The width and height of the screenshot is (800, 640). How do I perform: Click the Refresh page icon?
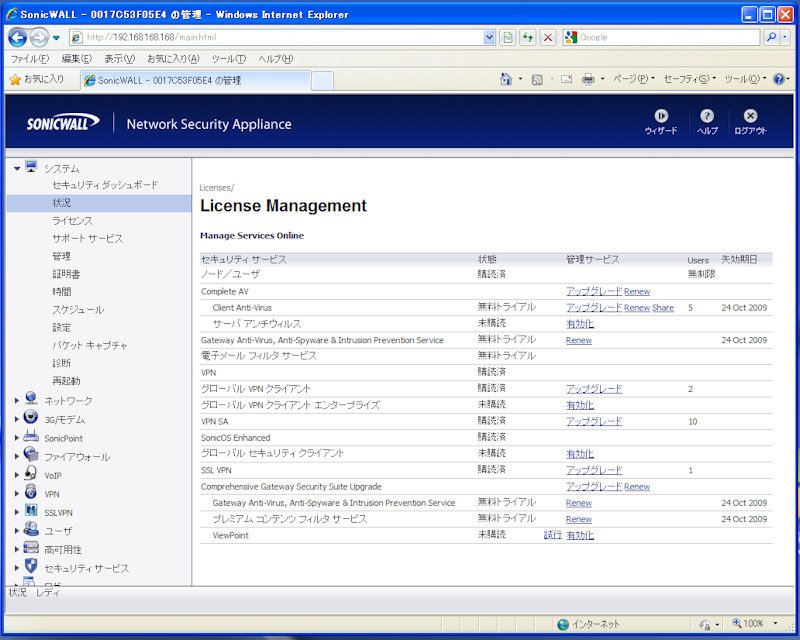528,37
